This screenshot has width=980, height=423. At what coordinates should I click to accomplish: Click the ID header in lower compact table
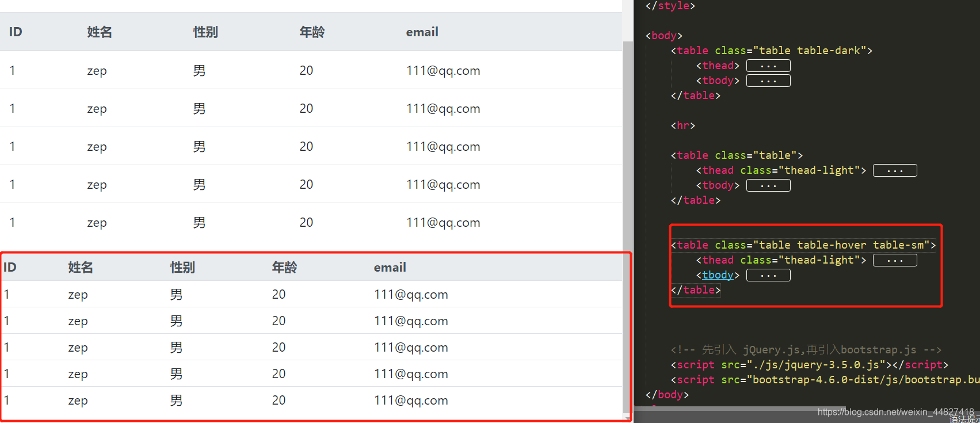10,268
